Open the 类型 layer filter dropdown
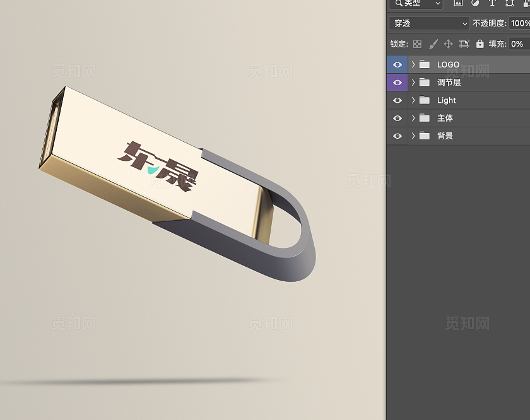530x420 pixels. pyautogui.click(x=416, y=4)
